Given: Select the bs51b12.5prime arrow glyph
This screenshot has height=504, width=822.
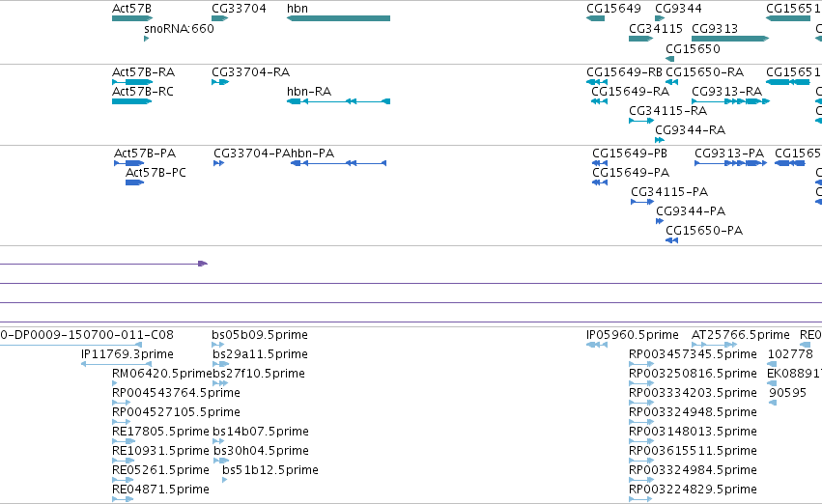Looking at the screenshot, I should coord(224,480).
